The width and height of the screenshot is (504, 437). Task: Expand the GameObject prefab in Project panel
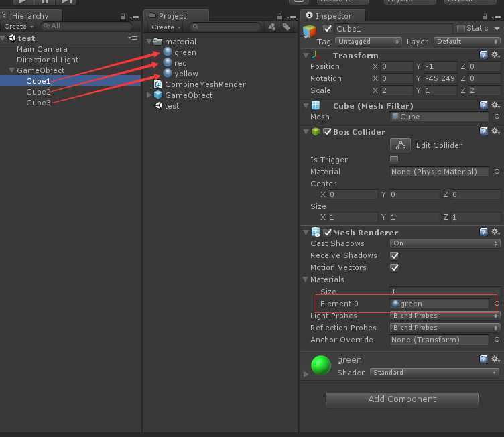click(x=149, y=95)
